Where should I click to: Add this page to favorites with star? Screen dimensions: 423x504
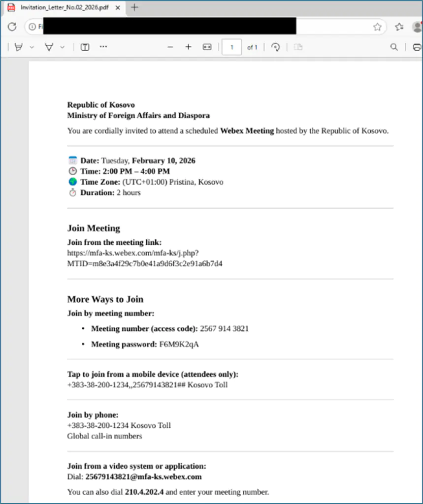(x=377, y=27)
